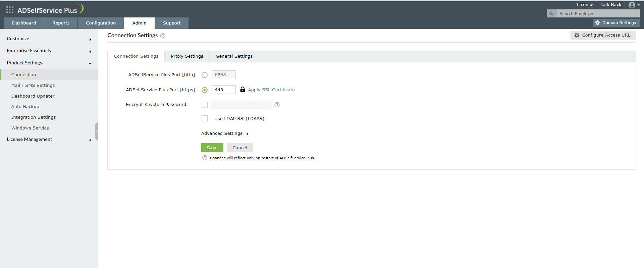The height and width of the screenshot is (268, 644).
Task: Go to the Dashboard tab
Action: (x=24, y=23)
